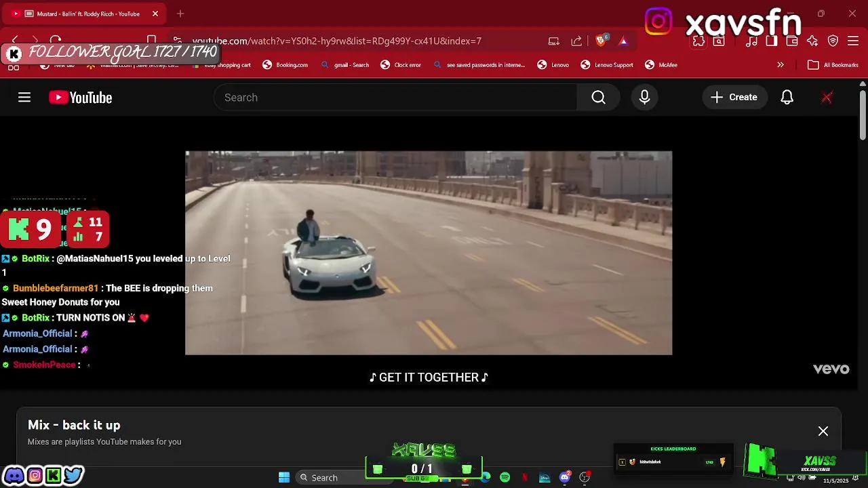868x488 pixels.
Task: Open the Brave VPN shield icon
Action: [833, 41]
